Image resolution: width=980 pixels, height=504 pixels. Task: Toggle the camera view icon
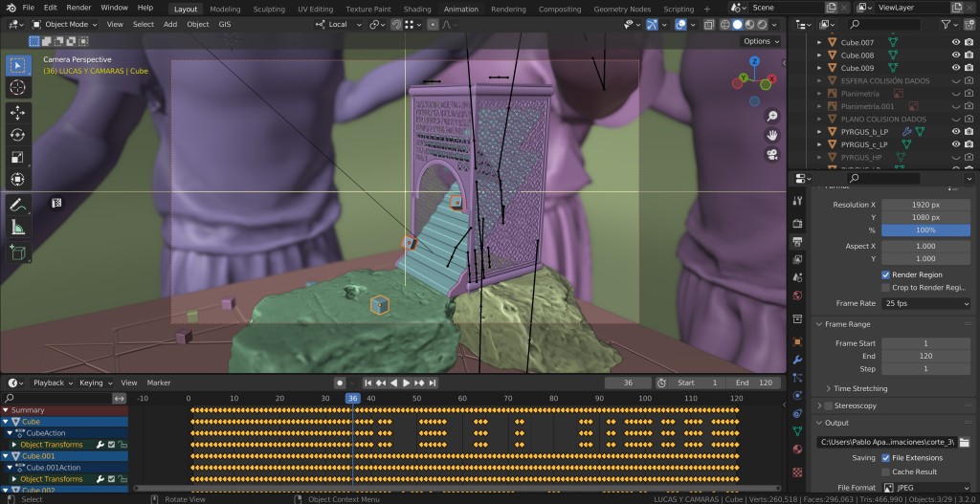point(772,155)
